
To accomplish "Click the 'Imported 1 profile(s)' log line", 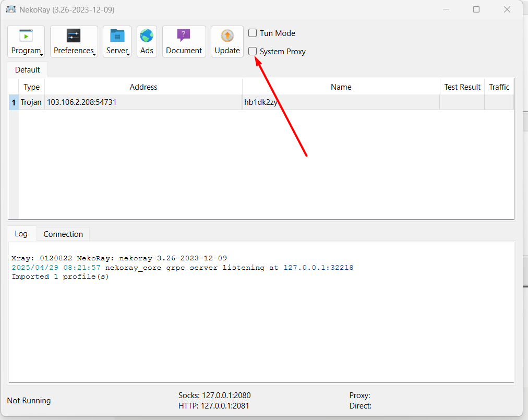I will click(x=61, y=277).
